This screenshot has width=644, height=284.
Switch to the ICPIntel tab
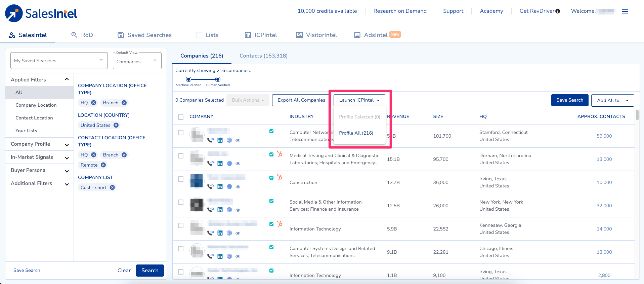click(x=261, y=35)
